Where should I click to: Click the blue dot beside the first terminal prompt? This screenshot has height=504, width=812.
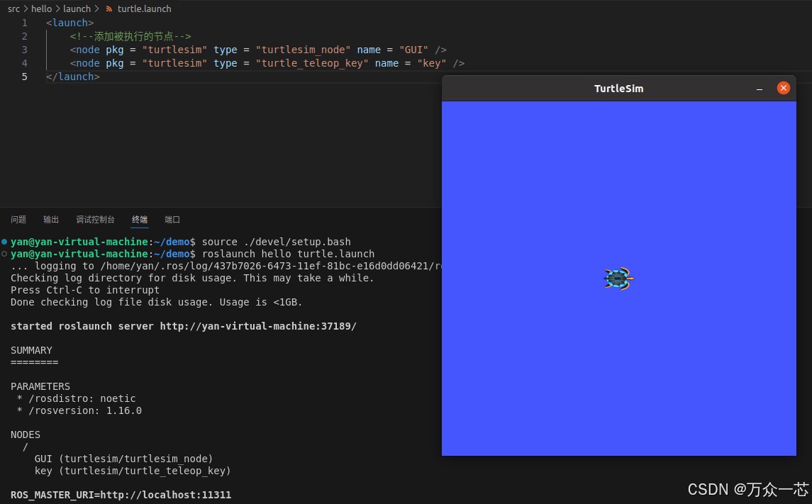coord(4,242)
